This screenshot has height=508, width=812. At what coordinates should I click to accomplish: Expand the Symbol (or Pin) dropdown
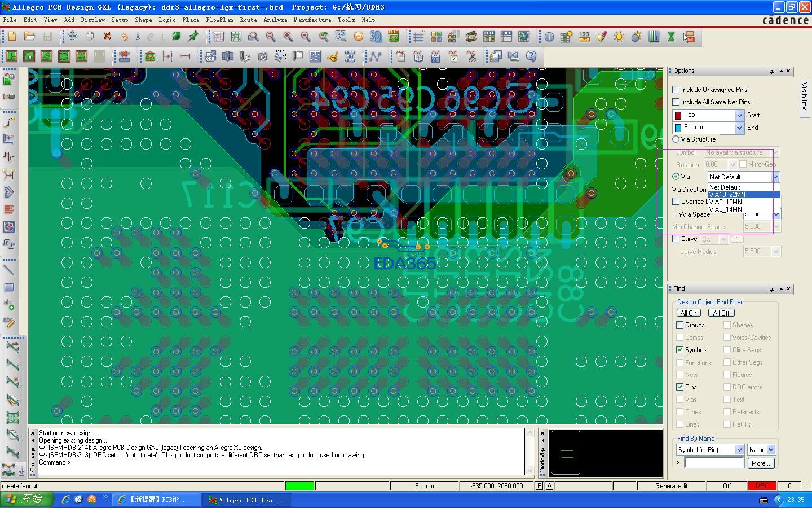point(739,450)
